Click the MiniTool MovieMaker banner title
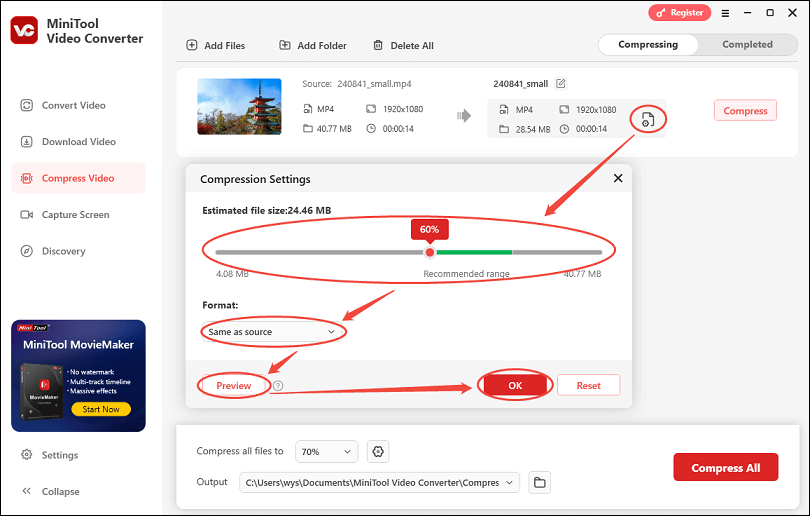This screenshot has height=516, width=810. (x=78, y=345)
